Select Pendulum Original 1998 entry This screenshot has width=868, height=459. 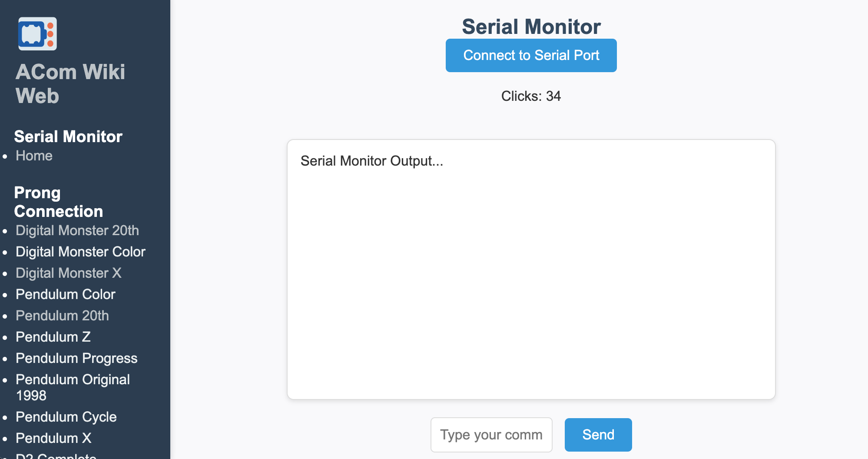73,387
